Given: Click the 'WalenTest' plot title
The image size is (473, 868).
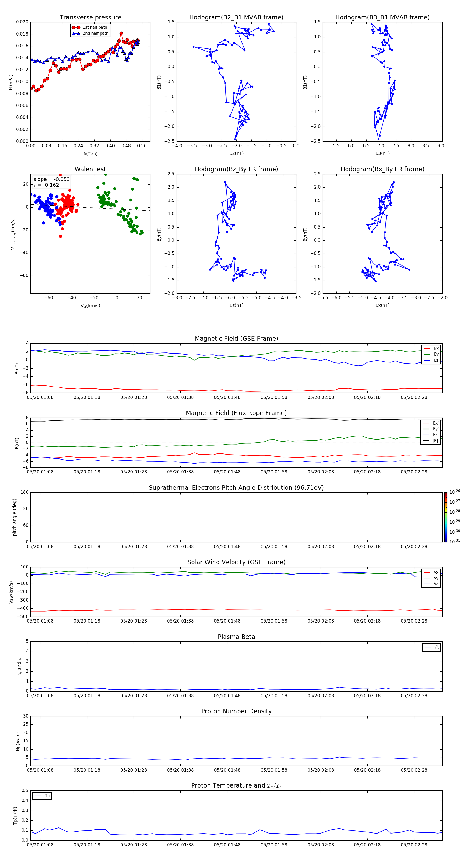Looking at the screenshot, I should tap(90, 169).
